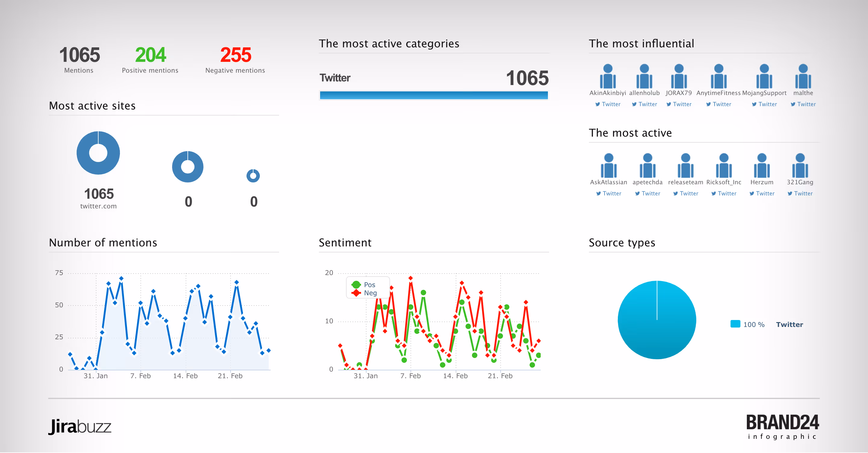Select the MojangSupport user avatar
The height and width of the screenshot is (453, 868).
click(x=764, y=76)
